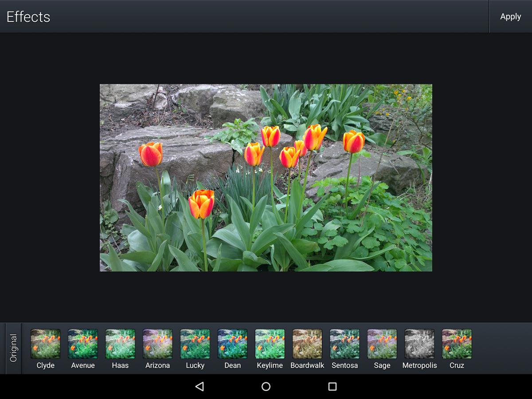Select the Boardwalk sepia filter
This screenshot has width=532, height=399.
pos(307,344)
